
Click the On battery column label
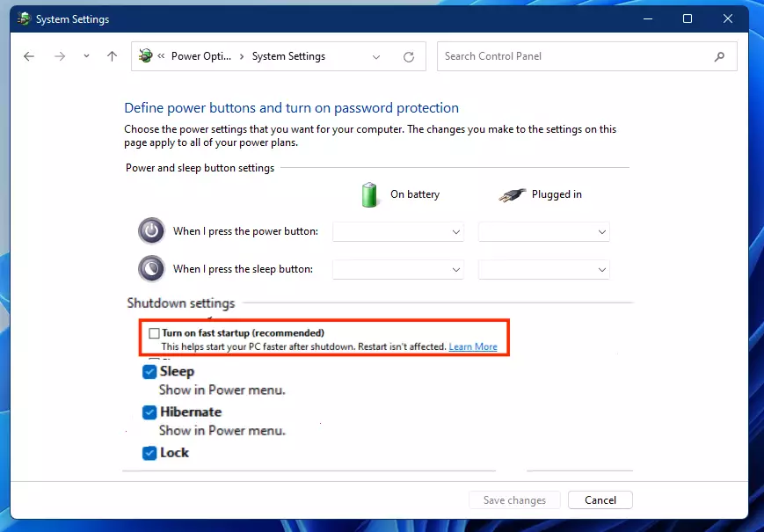coord(415,194)
